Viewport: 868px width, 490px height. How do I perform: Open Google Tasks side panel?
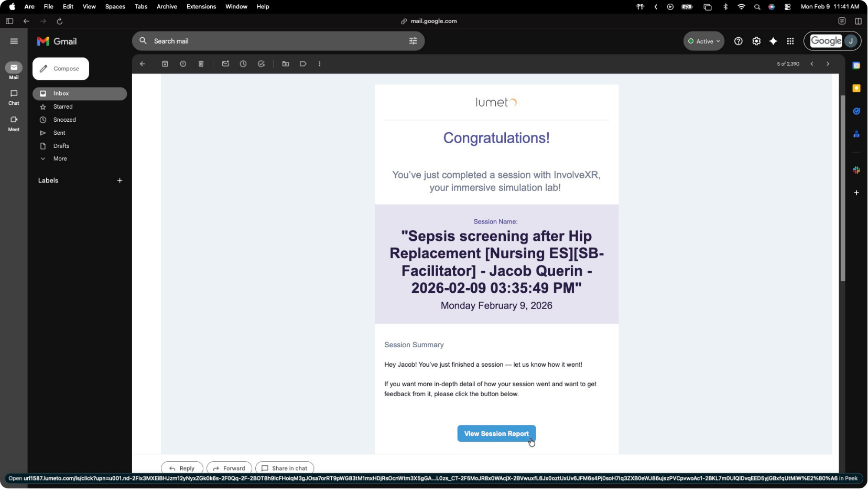point(856,111)
